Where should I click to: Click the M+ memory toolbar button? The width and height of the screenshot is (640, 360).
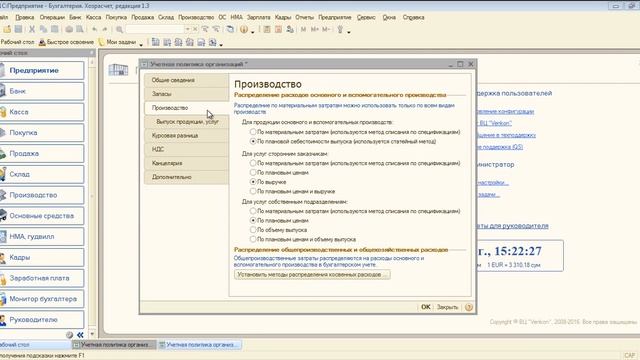pyautogui.click(x=314, y=29)
